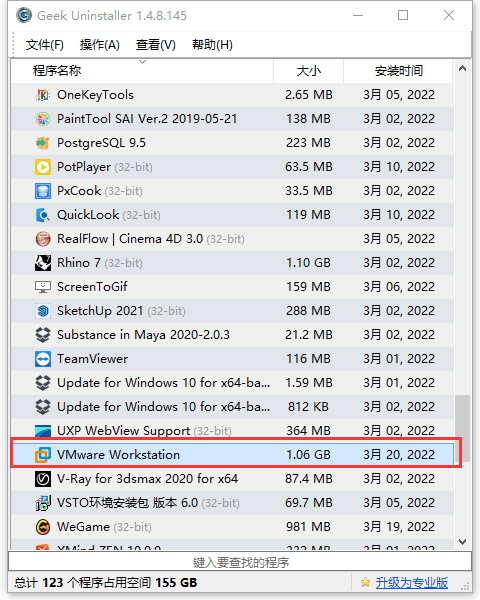The width and height of the screenshot is (480, 600).
Task: Select the PostgreSQL 9.5 row
Action: click(232, 143)
